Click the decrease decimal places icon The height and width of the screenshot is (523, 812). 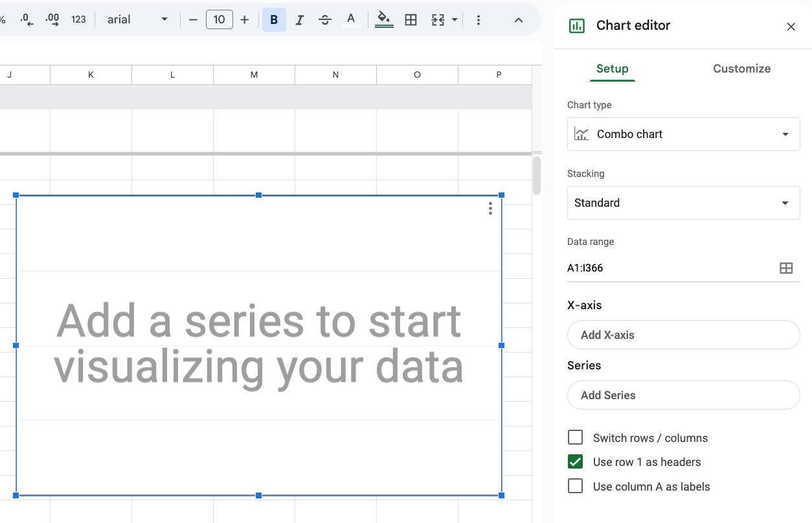27,20
